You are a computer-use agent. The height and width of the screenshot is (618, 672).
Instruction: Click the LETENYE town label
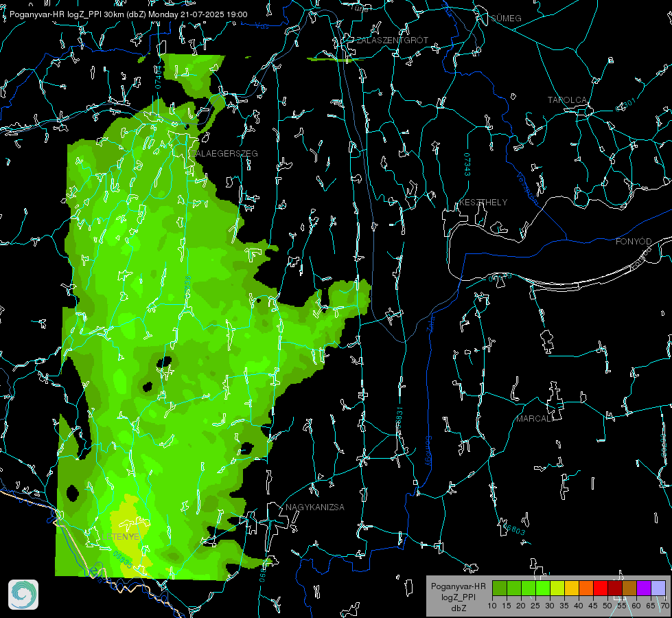[120, 536]
